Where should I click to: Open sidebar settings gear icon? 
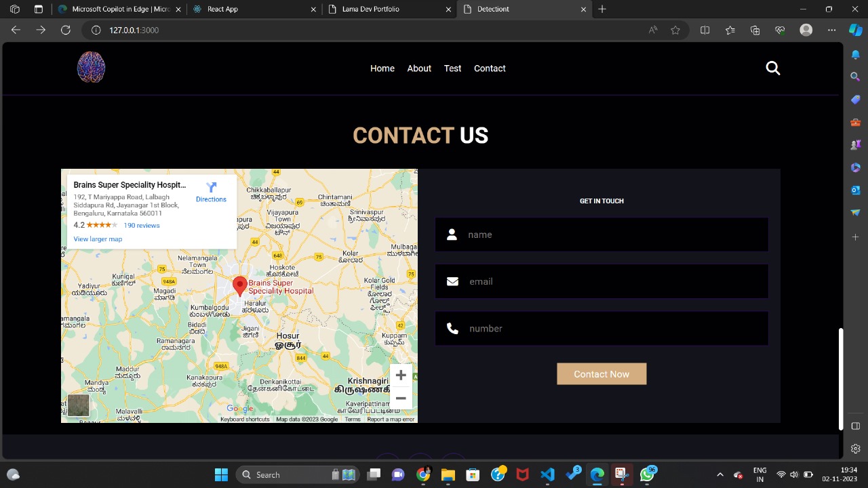pyautogui.click(x=856, y=449)
